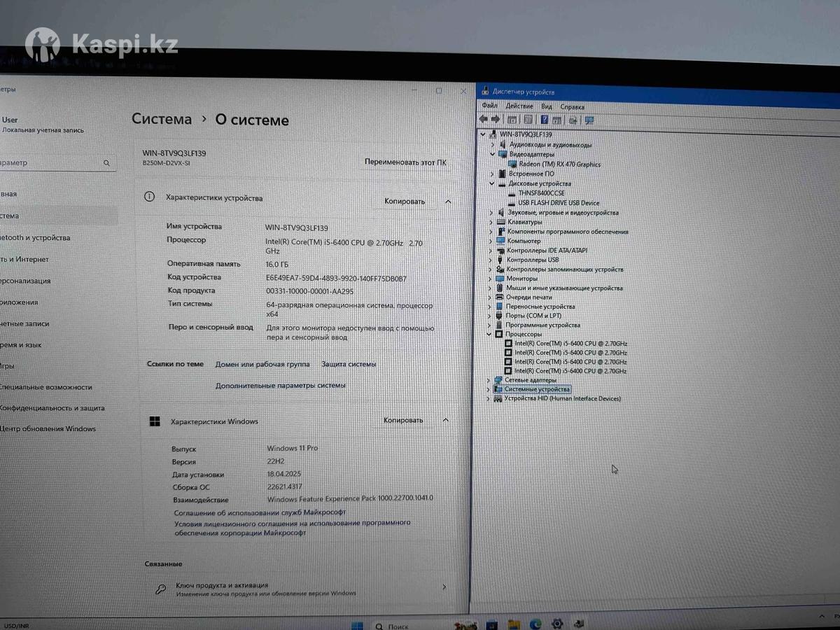Open Дополнительные параметры системы link
840x630 pixels.
coord(281,386)
